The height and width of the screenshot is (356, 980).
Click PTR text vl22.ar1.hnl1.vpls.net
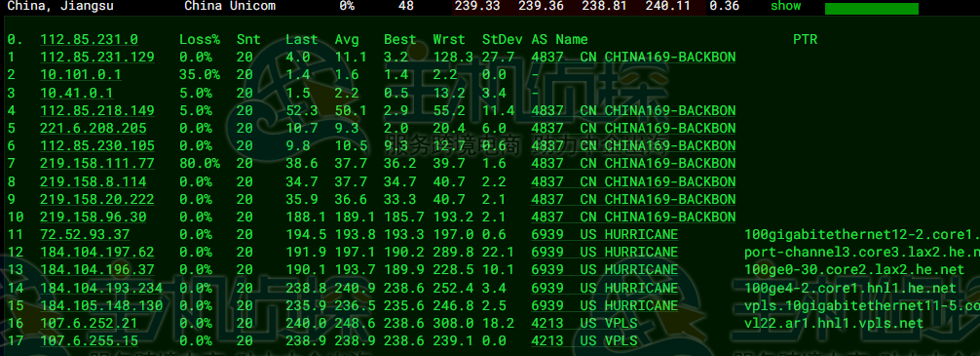tap(834, 324)
